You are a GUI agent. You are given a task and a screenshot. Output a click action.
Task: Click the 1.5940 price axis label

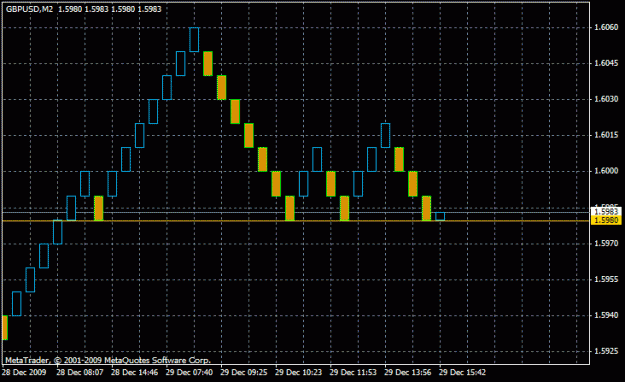[606, 315]
